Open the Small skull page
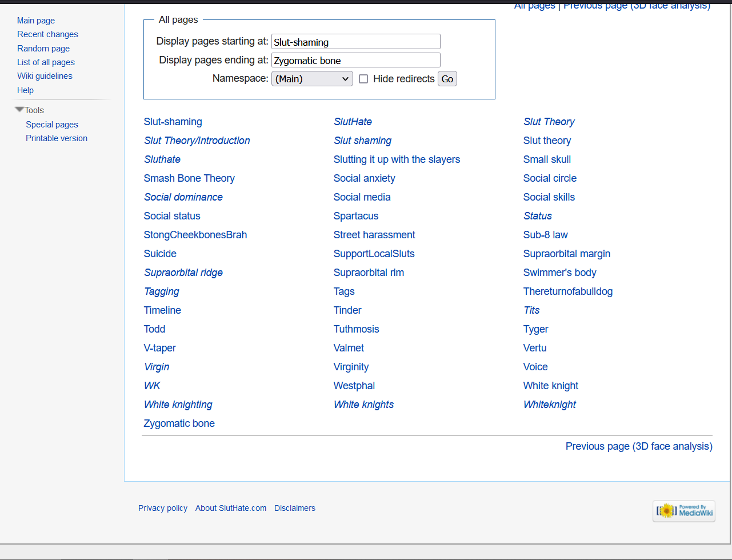Image resolution: width=732 pixels, height=560 pixels. [x=547, y=159]
